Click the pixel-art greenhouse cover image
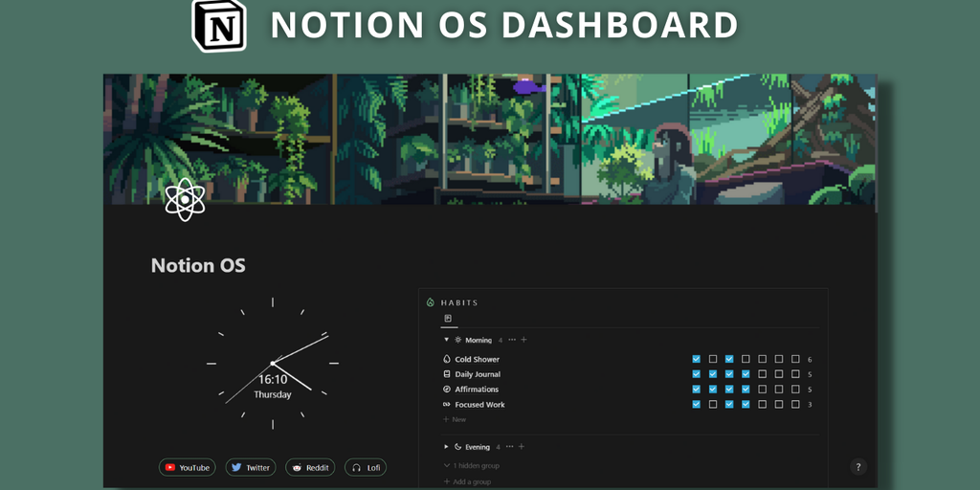This screenshot has width=980, height=490. (490, 139)
